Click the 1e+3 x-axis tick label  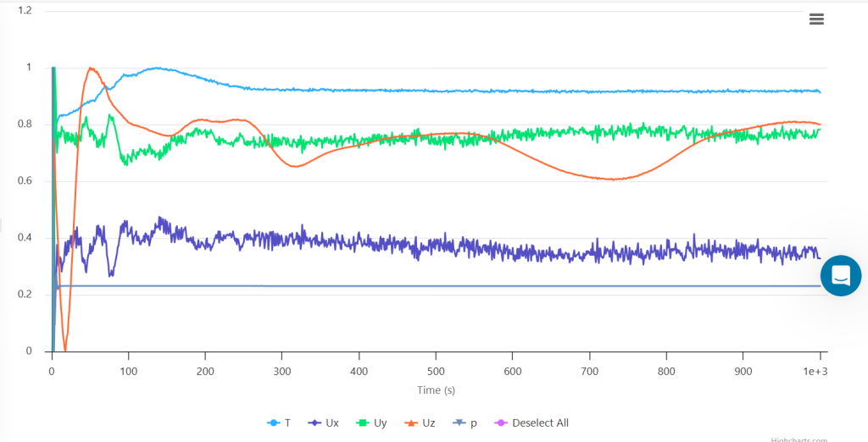tap(815, 371)
